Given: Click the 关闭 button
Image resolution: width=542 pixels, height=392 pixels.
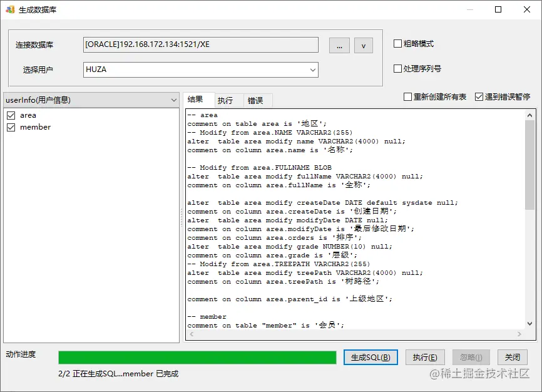Looking at the screenshot, I should click(x=513, y=357).
